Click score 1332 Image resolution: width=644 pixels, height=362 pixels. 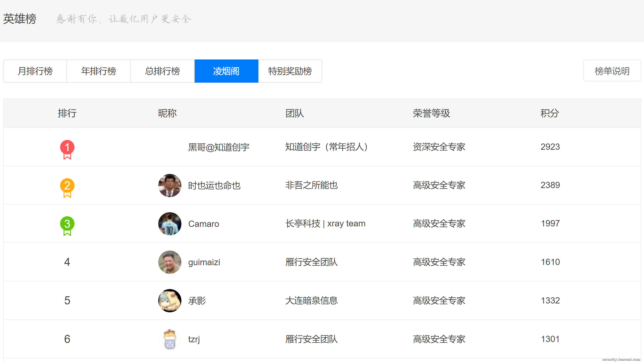click(550, 300)
